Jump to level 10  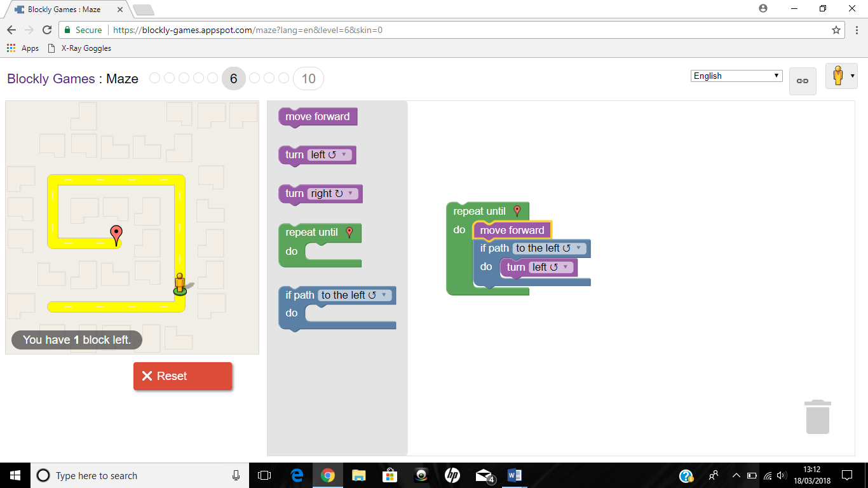coord(308,78)
